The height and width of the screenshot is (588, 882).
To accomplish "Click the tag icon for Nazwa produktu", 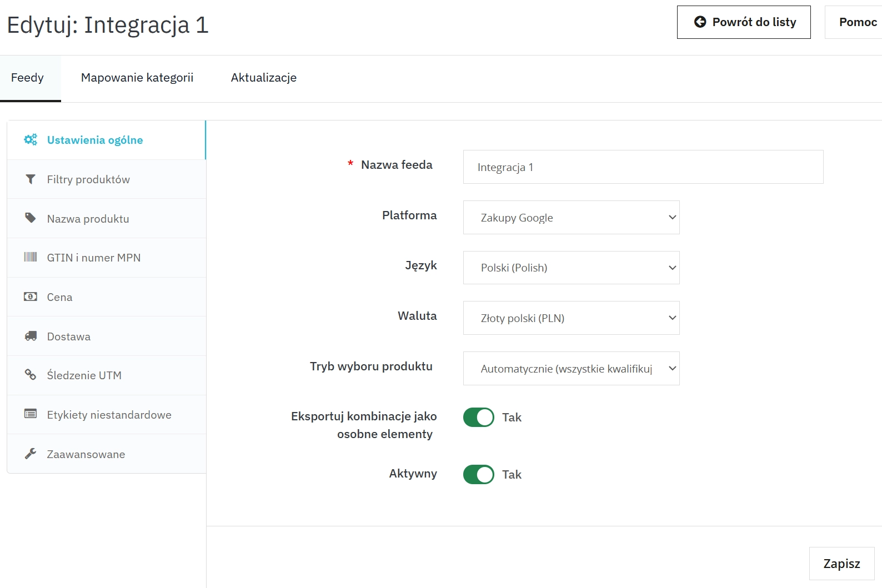I will 31,218.
